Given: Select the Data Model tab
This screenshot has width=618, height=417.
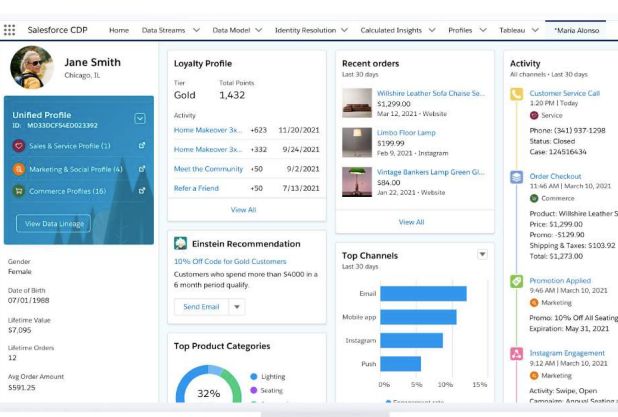Looking at the screenshot, I should coord(231,30).
